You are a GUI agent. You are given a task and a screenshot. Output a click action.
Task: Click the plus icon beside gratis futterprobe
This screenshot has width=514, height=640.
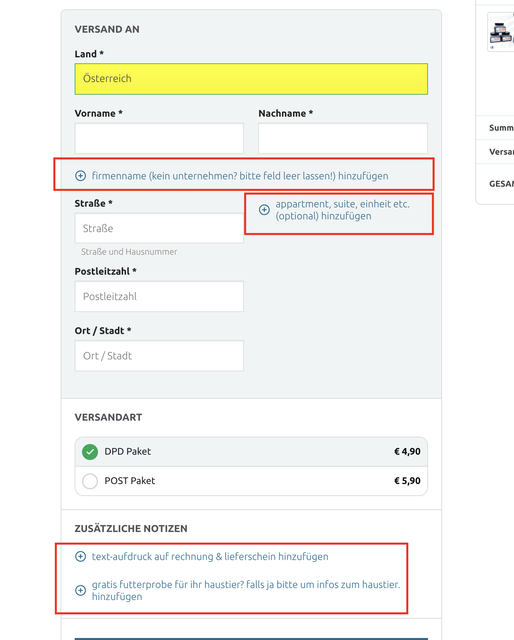(80, 591)
